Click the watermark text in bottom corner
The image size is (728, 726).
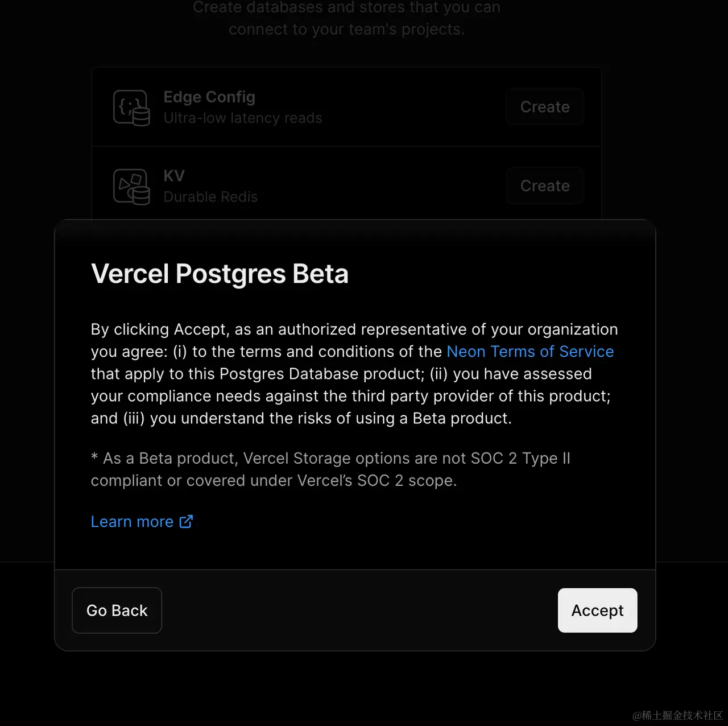[x=677, y=715]
